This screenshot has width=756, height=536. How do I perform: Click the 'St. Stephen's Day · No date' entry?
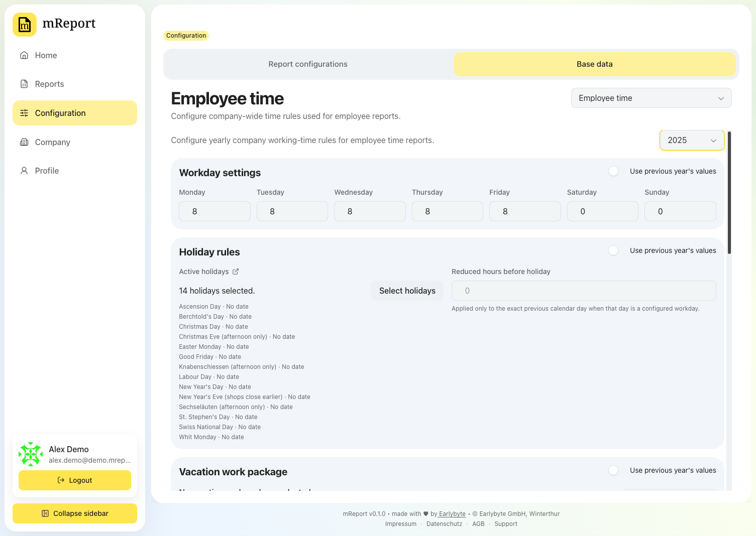pyautogui.click(x=218, y=417)
